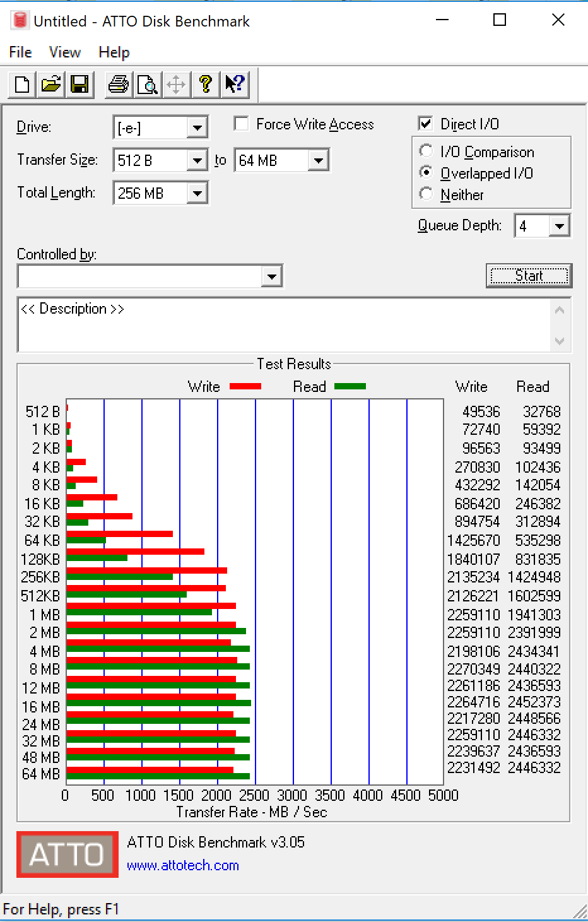
Task: Expand the Queue Depth dropdown
Action: 560,226
